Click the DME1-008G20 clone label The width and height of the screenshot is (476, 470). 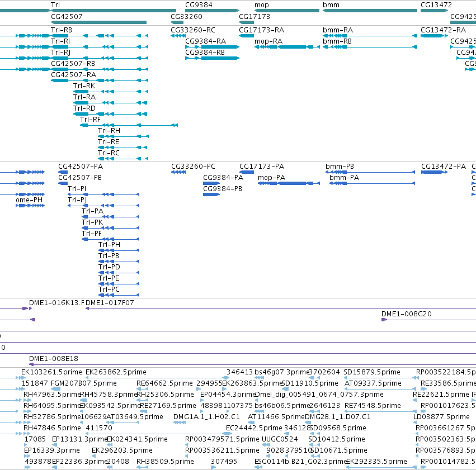pyautogui.click(x=406, y=314)
